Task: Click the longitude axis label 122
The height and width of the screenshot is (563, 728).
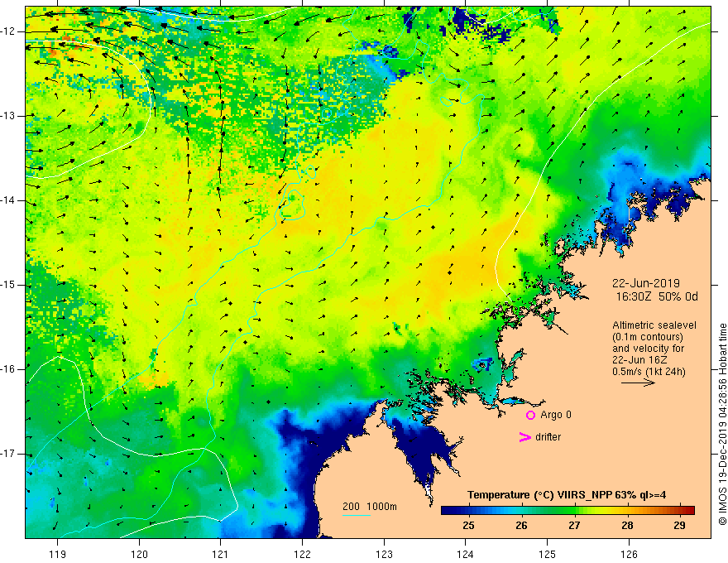Action: 302,555
